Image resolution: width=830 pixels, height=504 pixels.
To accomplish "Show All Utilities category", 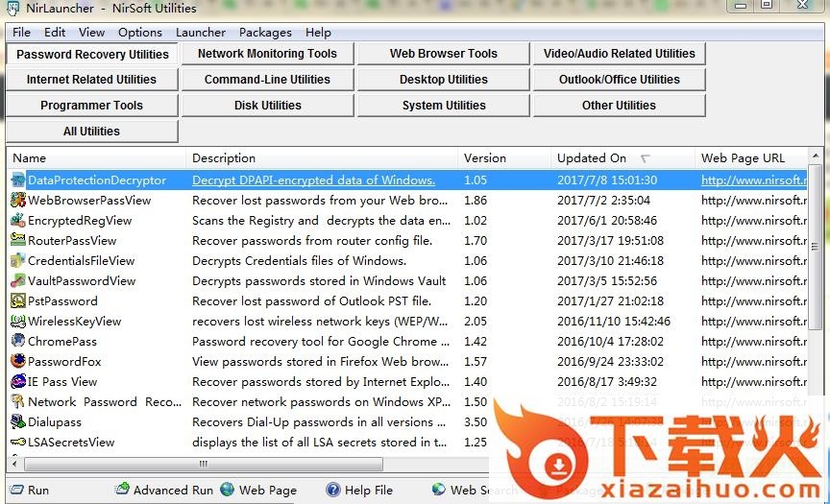I will [x=91, y=132].
